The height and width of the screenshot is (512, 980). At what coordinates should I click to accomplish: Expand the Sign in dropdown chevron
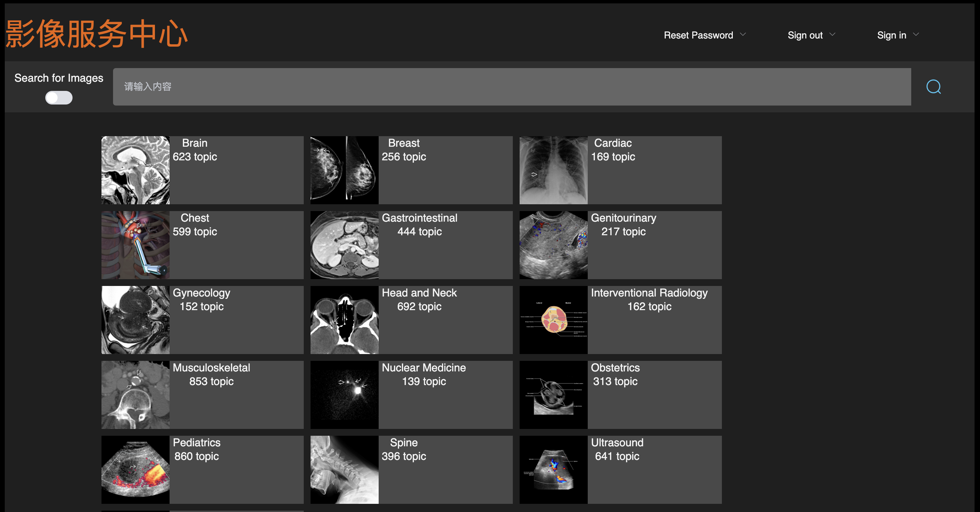(916, 35)
